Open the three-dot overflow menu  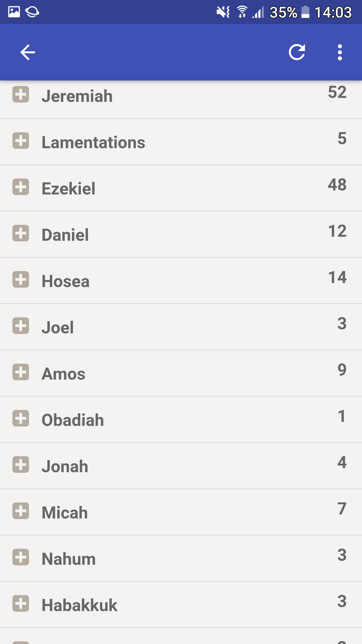(x=340, y=52)
